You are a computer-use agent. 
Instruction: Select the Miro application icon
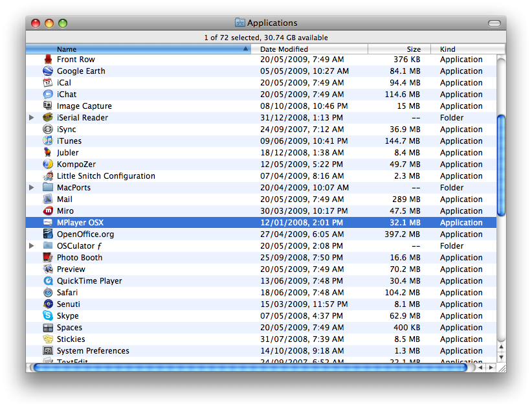(x=48, y=210)
